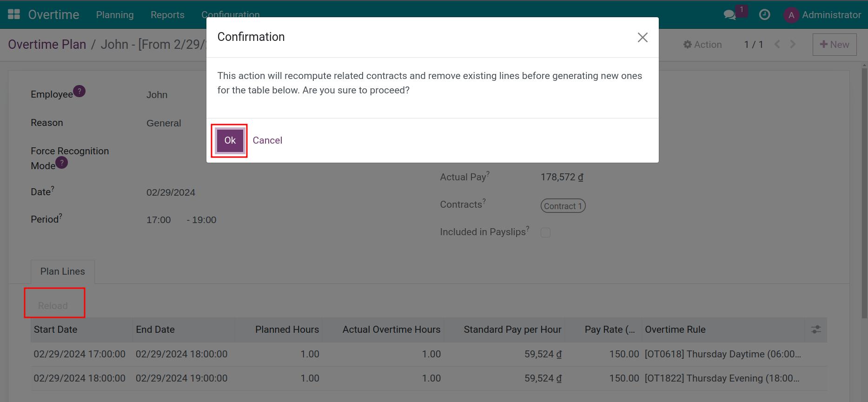The image size is (868, 402).
Task: Sort by Actual Overtime Hours column header
Action: click(x=383, y=330)
